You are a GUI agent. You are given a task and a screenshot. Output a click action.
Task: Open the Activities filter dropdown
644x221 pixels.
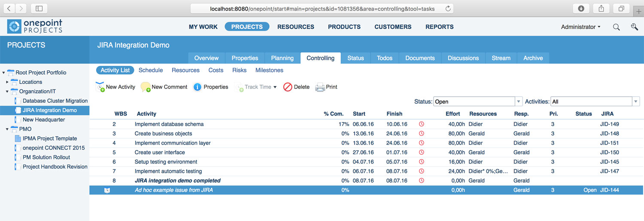click(635, 101)
